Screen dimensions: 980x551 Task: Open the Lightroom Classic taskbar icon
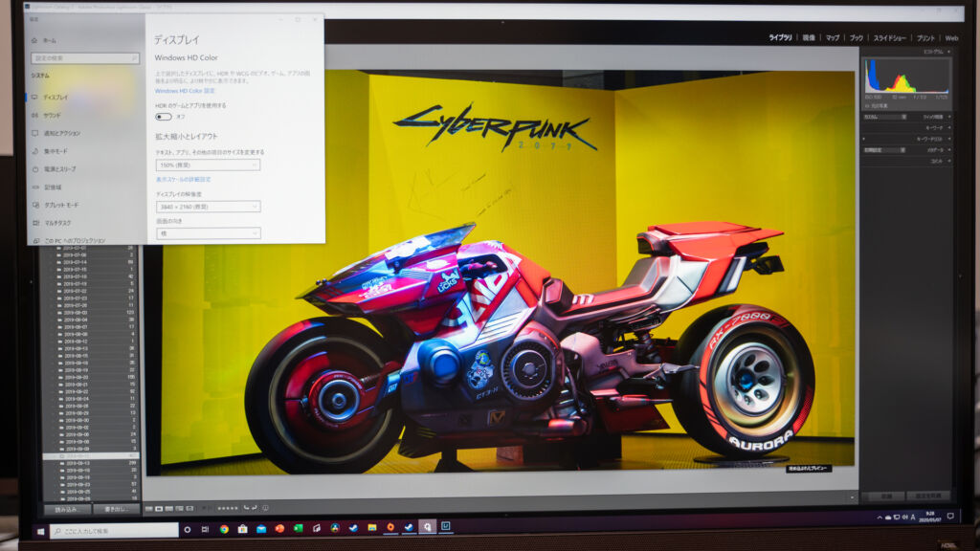[446, 527]
